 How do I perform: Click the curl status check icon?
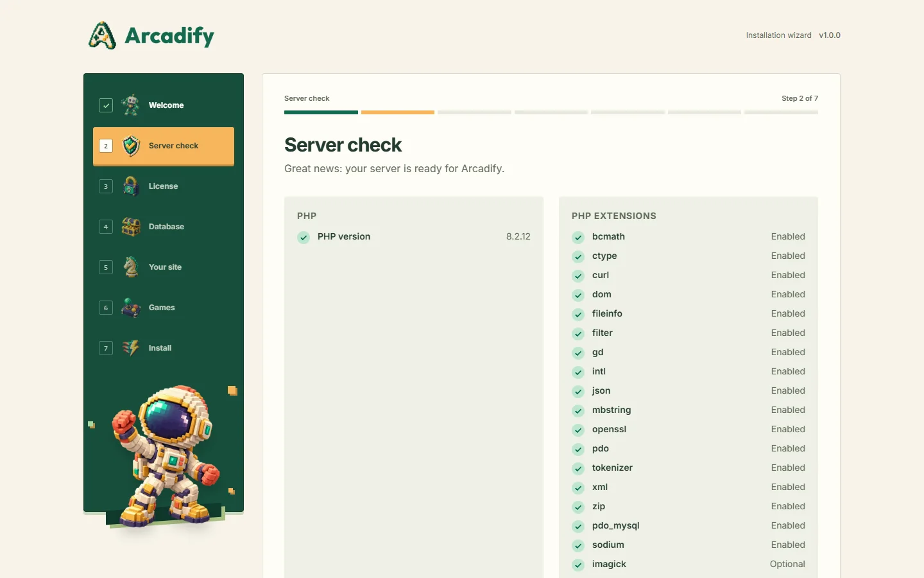tap(578, 276)
